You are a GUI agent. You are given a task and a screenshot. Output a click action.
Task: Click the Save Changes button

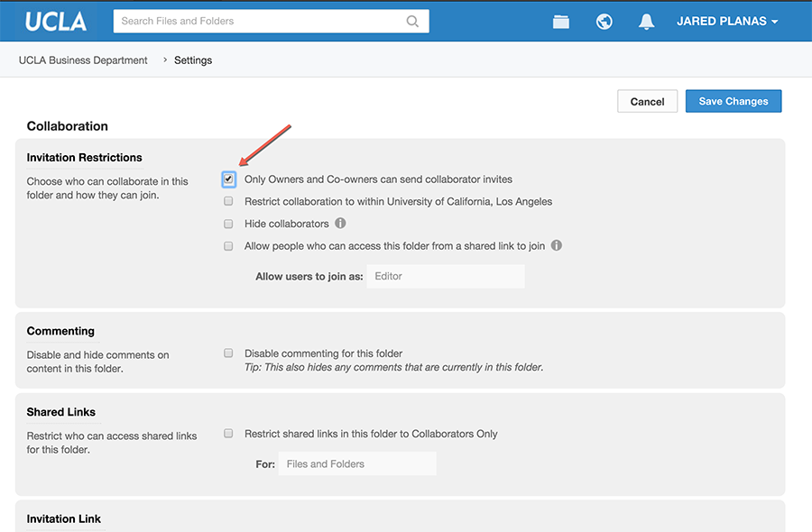click(734, 101)
